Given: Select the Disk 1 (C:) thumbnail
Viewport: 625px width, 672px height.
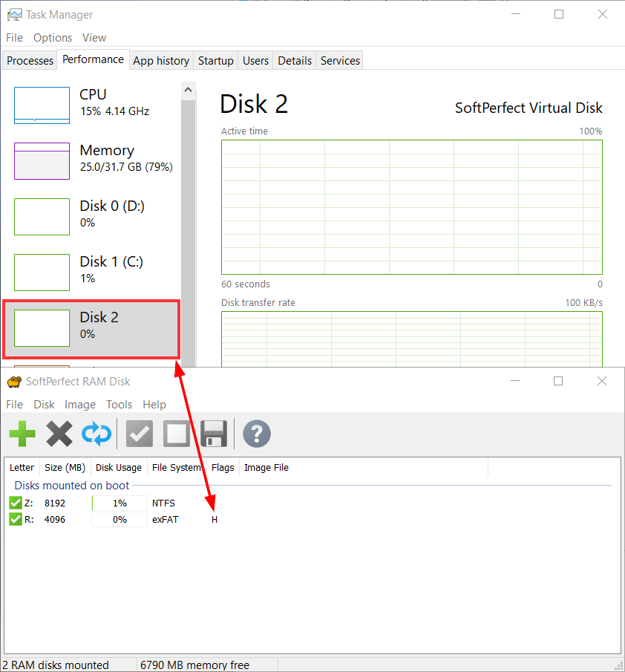Looking at the screenshot, I should pyautogui.click(x=42, y=273).
